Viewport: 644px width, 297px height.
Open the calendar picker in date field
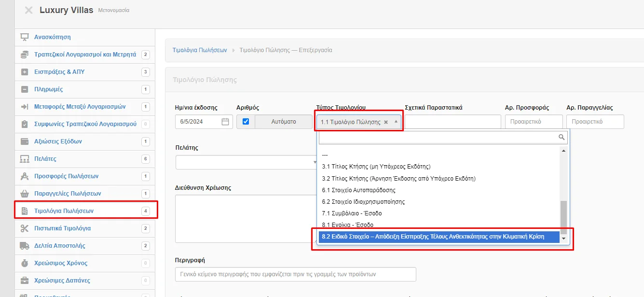(225, 122)
